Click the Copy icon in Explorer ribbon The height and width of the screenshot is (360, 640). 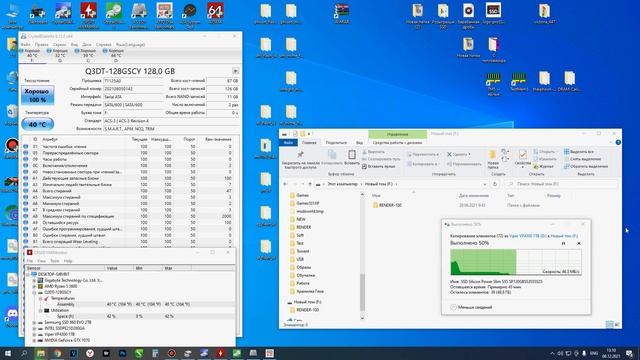(332, 155)
